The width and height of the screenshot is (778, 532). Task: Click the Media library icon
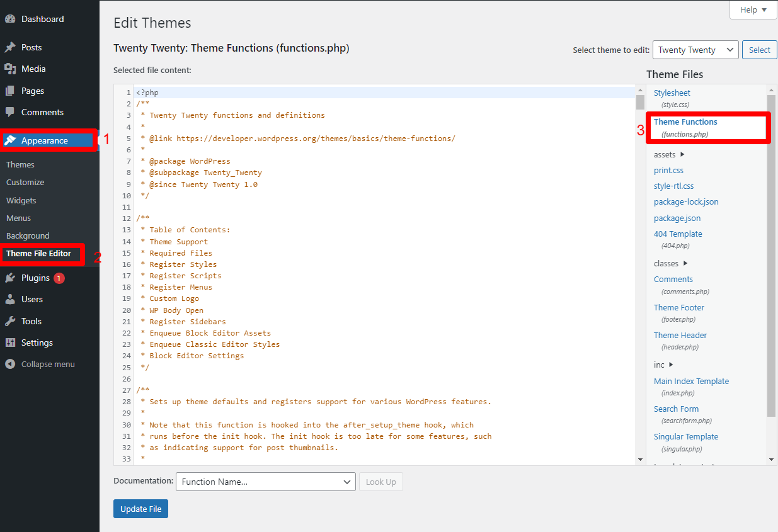coord(11,69)
